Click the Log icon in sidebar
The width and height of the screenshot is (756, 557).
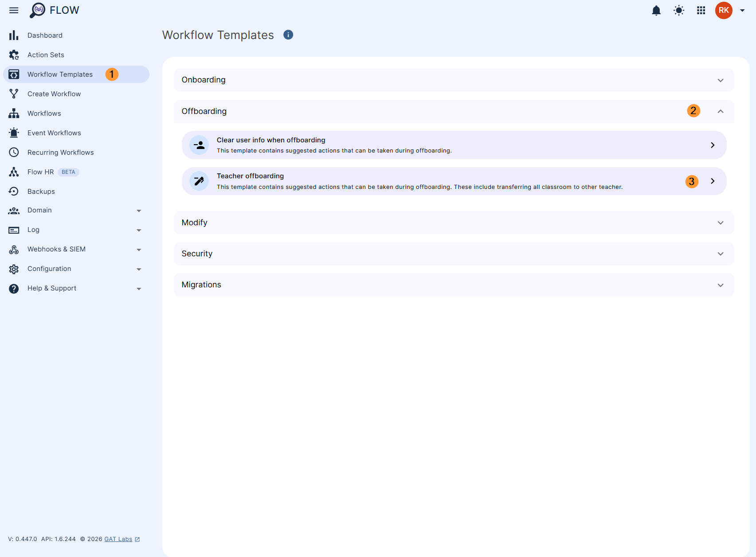pyautogui.click(x=14, y=230)
